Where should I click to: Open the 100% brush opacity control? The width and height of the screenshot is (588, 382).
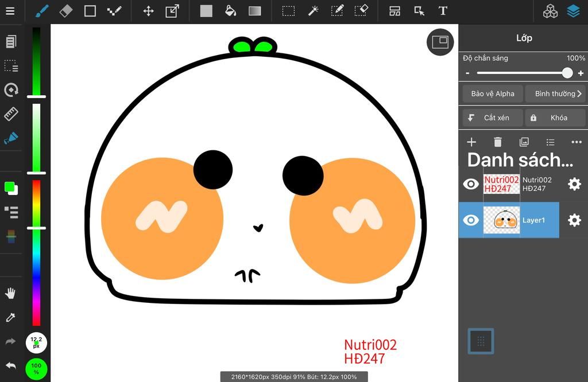point(36,368)
